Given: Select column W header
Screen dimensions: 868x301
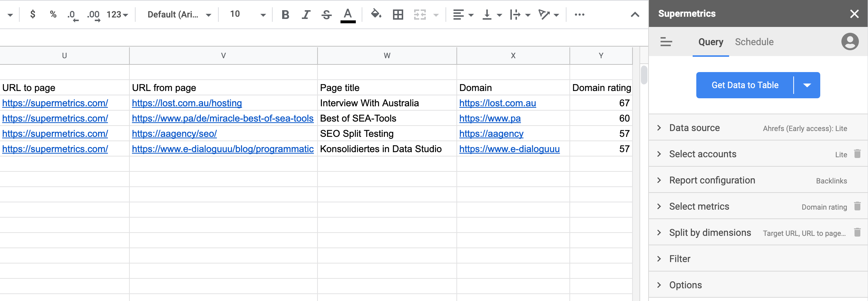Looking at the screenshot, I should click(x=387, y=56).
